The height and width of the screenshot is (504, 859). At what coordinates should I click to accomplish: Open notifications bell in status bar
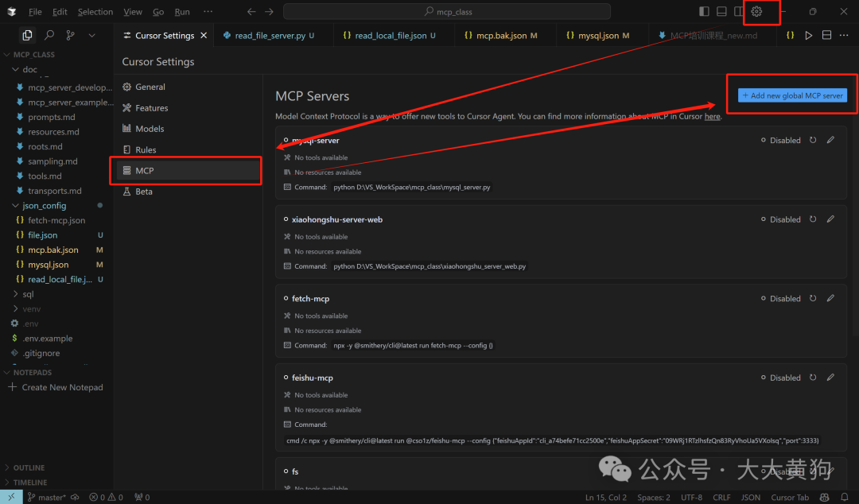(x=844, y=498)
